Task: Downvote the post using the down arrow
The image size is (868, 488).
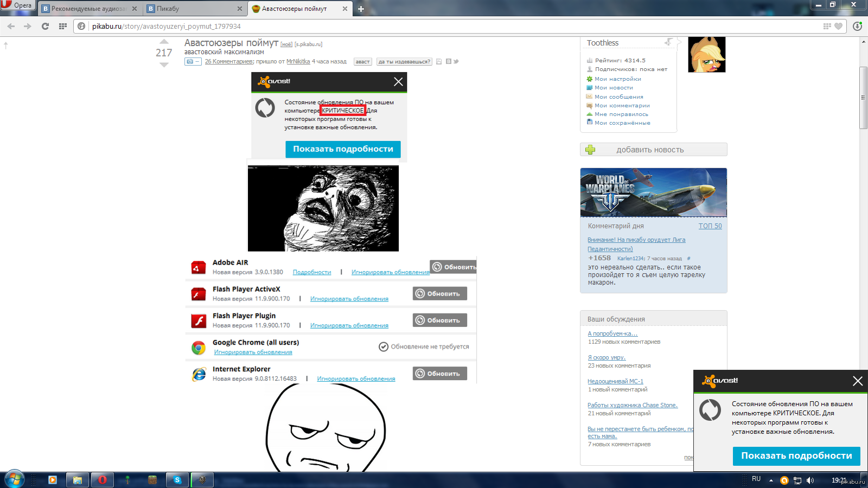Action: [164, 65]
